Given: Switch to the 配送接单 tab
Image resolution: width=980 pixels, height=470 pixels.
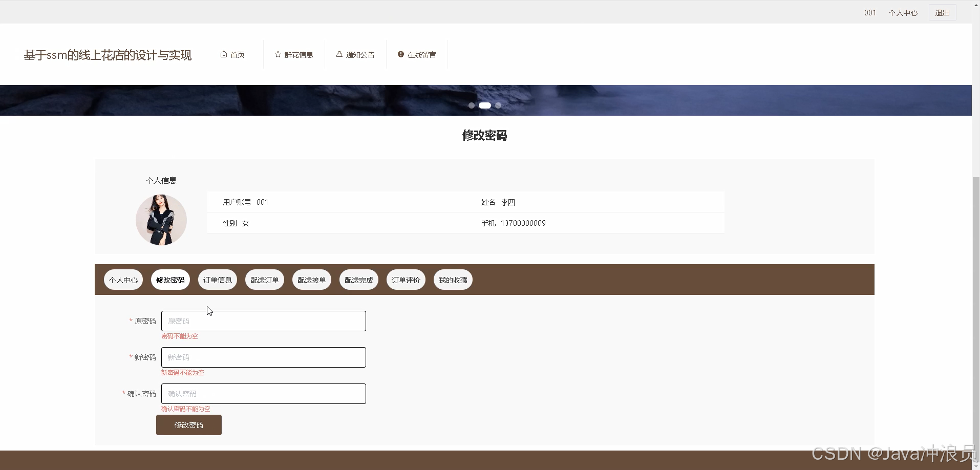Looking at the screenshot, I should coord(311,280).
